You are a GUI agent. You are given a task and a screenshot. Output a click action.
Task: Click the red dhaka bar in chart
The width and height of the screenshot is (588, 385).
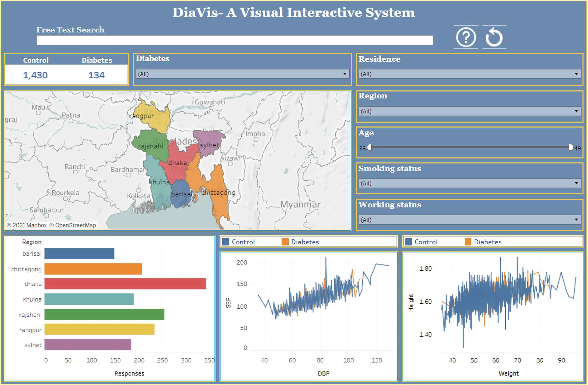click(x=125, y=284)
